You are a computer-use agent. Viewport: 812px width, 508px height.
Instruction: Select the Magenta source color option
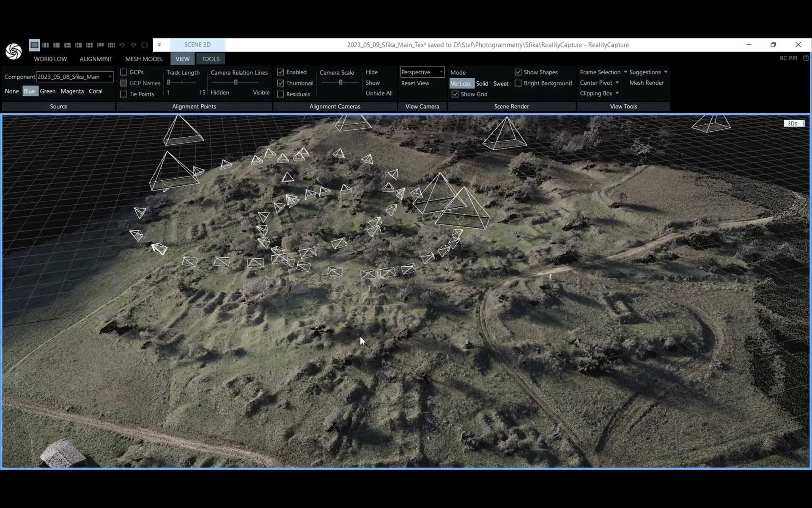click(x=72, y=91)
